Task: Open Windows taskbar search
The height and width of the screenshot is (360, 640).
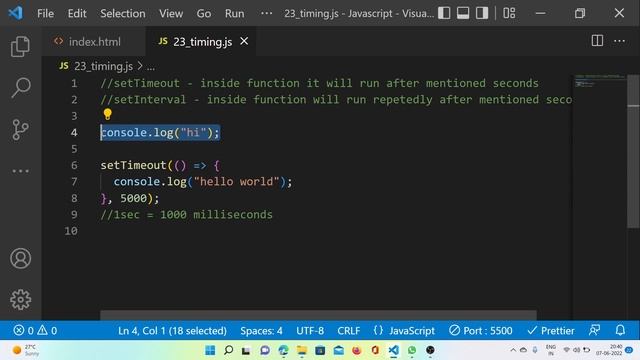Action: tap(229, 350)
